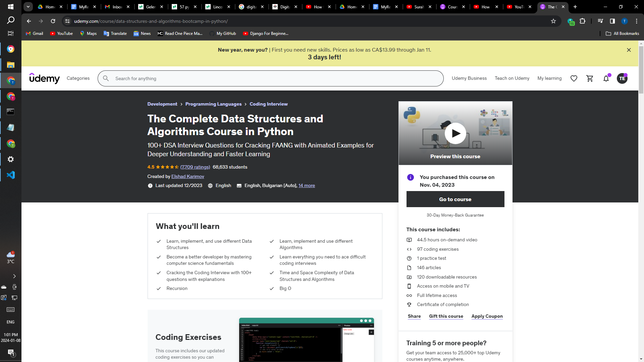Open the Chrome extensions puzzle icon
Screen dimensions: 644x362
pyautogui.click(x=583, y=21)
